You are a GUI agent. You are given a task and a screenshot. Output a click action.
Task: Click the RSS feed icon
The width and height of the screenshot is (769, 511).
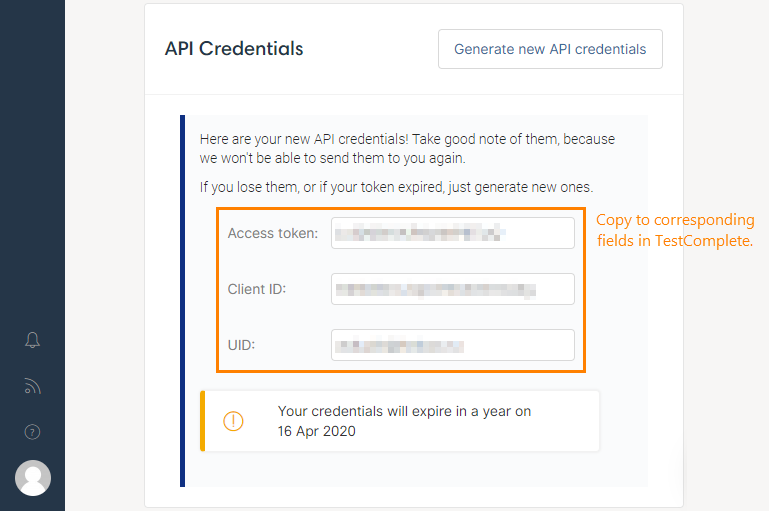pos(32,387)
